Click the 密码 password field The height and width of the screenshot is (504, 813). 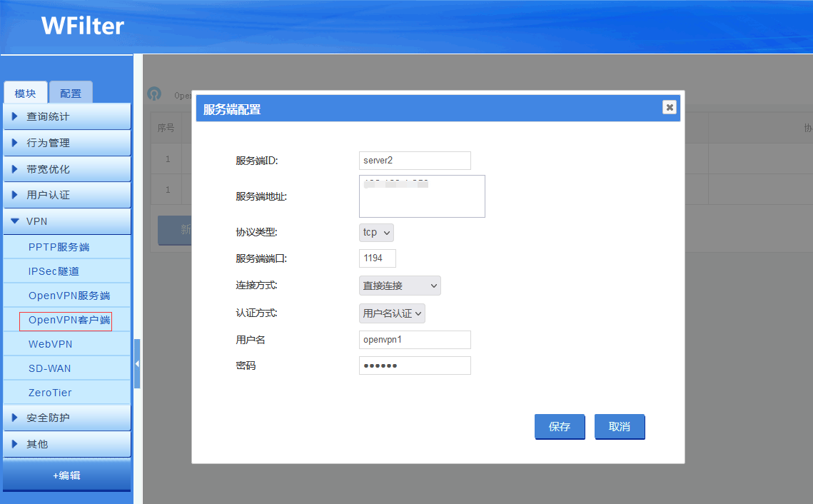(x=415, y=366)
